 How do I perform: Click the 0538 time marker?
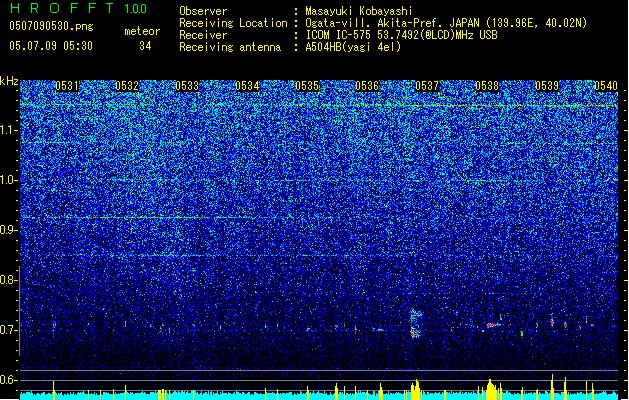click(487, 86)
